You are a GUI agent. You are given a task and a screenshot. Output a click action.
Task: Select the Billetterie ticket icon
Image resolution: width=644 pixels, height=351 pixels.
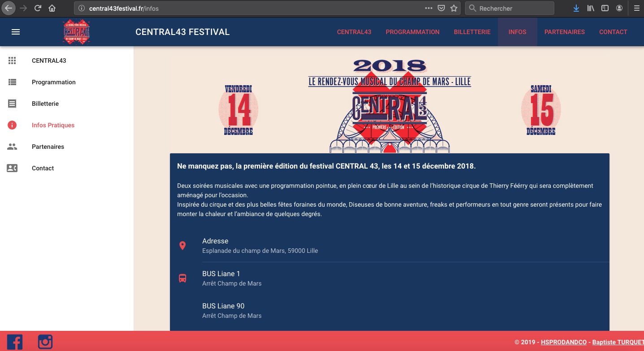(12, 104)
